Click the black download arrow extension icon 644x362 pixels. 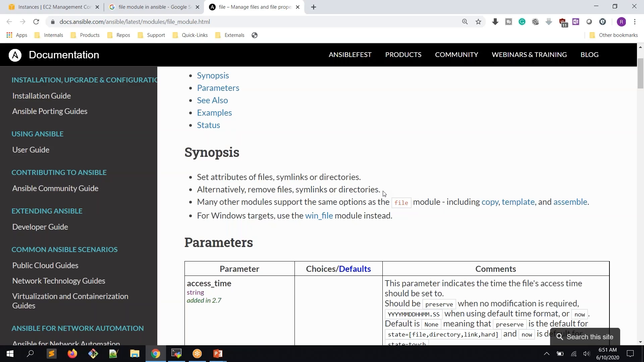point(495,22)
